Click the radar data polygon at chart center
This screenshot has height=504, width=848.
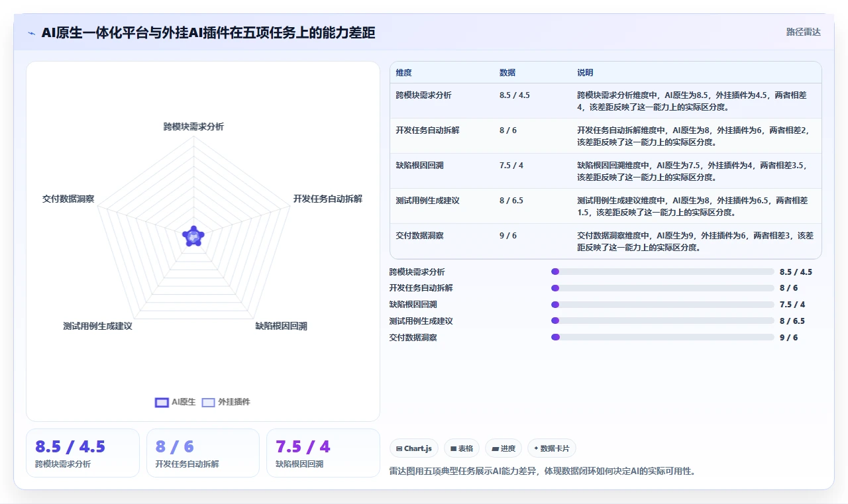[193, 236]
